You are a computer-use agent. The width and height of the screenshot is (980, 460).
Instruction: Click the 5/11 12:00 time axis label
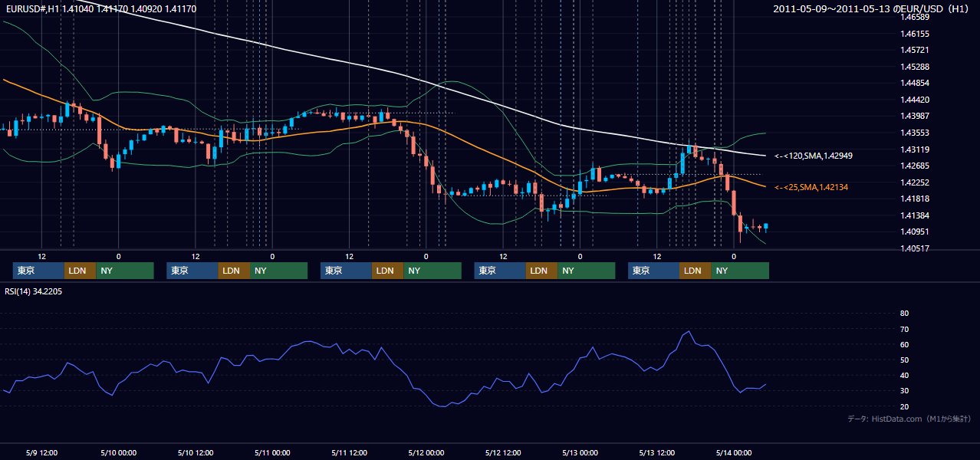[x=349, y=452]
